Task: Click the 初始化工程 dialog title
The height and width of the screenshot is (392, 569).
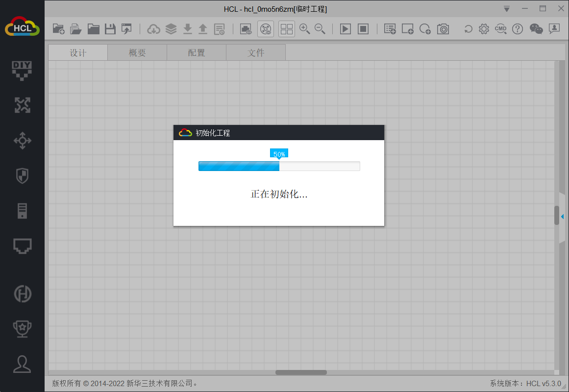Action: 213,133
